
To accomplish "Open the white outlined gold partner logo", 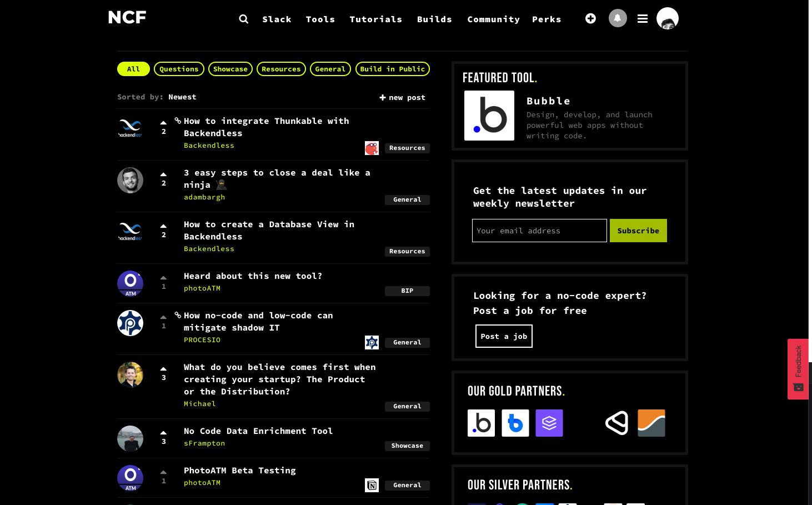I will tap(617, 423).
